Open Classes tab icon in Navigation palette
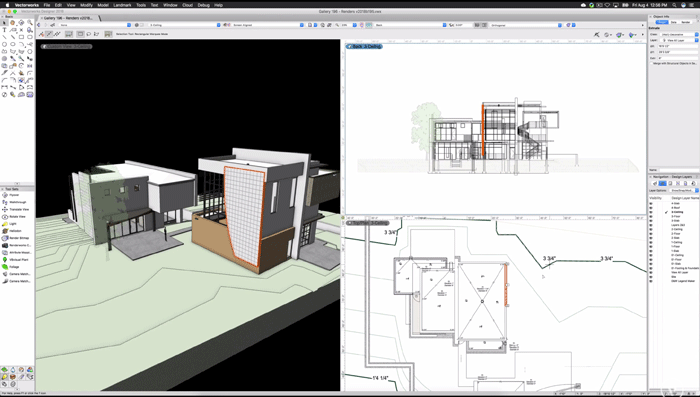 click(x=655, y=184)
